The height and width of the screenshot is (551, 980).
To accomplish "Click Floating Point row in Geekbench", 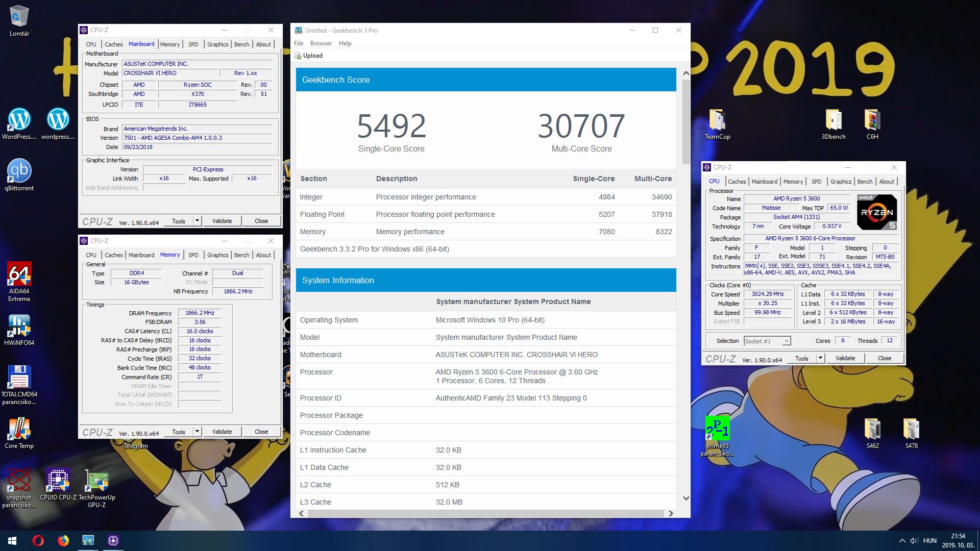I will (x=486, y=214).
